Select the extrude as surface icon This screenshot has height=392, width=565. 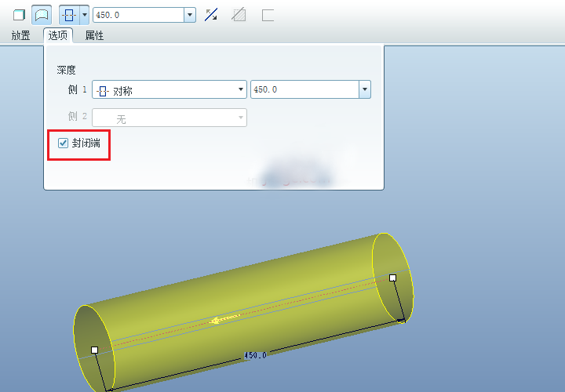tap(42, 15)
